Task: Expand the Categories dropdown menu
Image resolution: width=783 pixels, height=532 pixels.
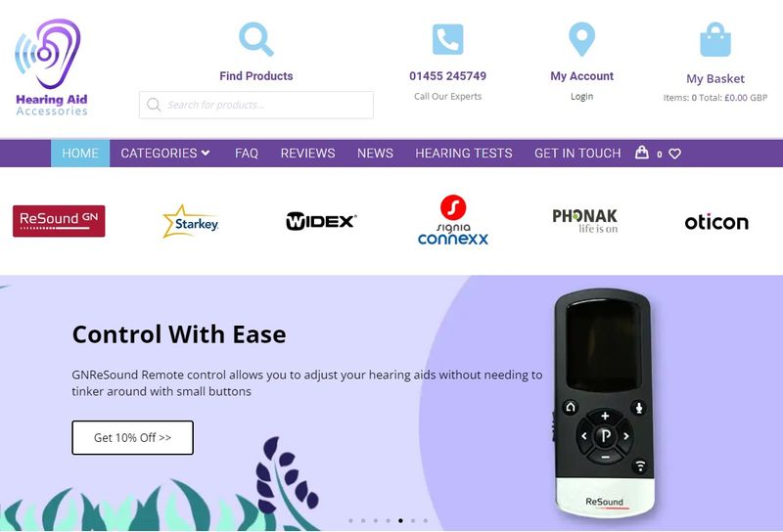Action: coord(164,154)
